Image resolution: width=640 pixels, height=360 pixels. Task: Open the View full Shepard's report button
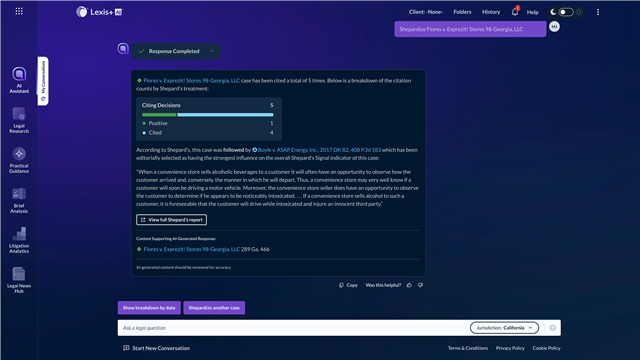point(171,220)
